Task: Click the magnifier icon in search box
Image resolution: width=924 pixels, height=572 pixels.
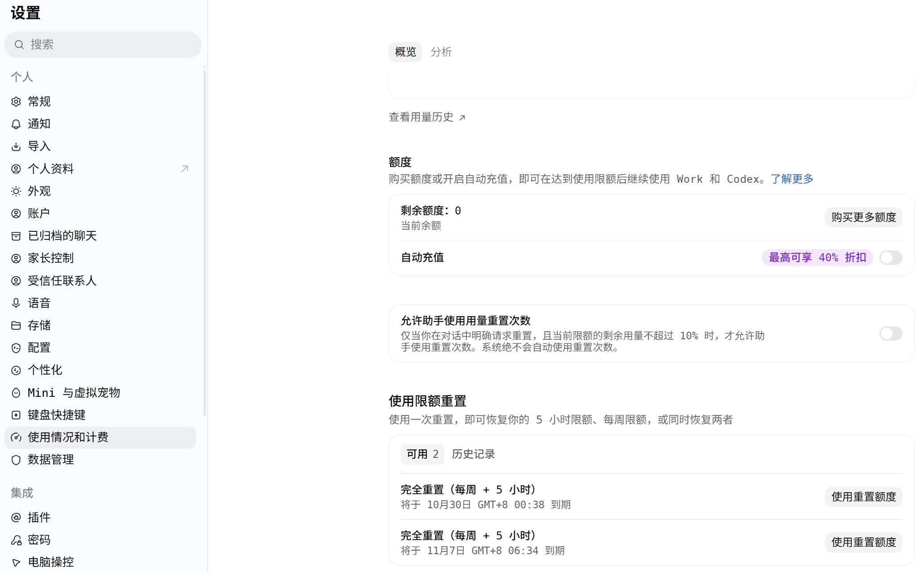Action: 19,45
